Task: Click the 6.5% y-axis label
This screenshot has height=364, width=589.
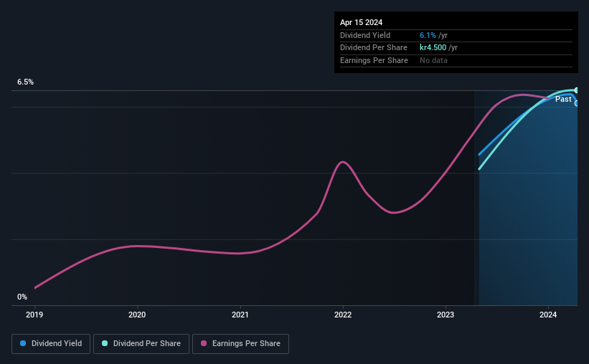Action: tap(26, 82)
